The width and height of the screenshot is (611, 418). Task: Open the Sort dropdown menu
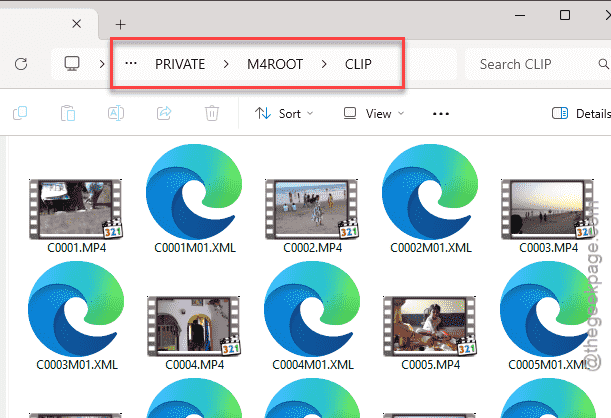click(284, 114)
